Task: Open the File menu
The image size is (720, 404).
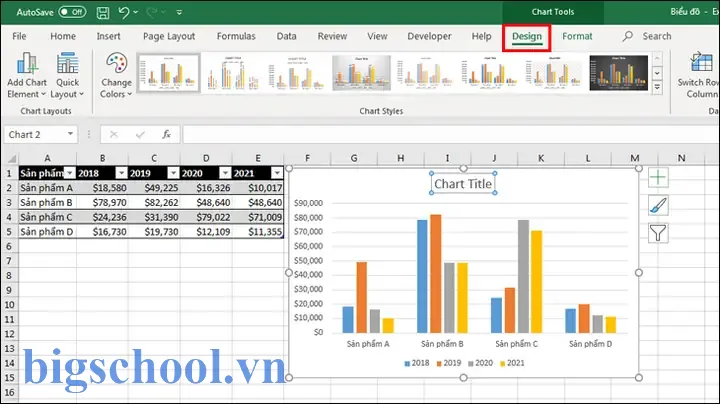Action: coord(19,36)
